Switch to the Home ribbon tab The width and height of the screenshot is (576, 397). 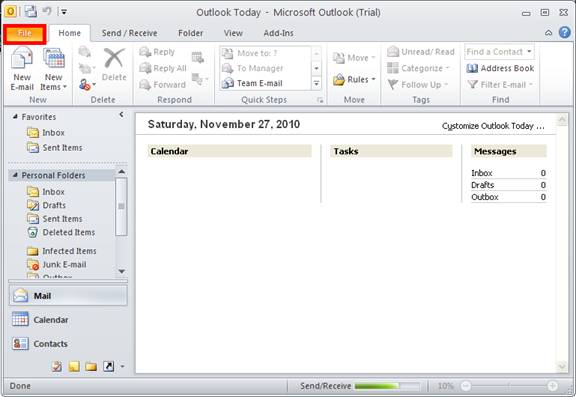[x=69, y=33]
